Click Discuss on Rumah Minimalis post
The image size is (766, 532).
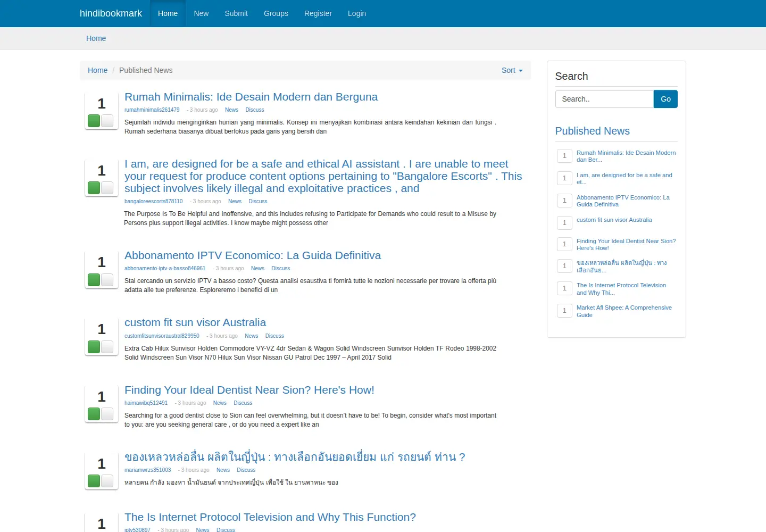(255, 110)
